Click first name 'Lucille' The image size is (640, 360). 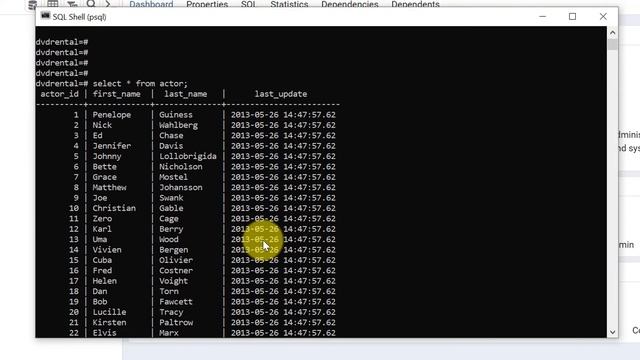coord(109,312)
